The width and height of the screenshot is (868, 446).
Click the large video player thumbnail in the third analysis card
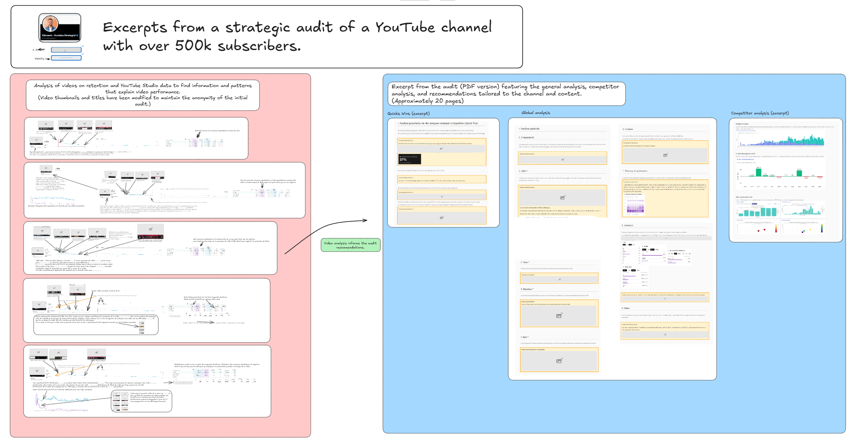coord(150,232)
